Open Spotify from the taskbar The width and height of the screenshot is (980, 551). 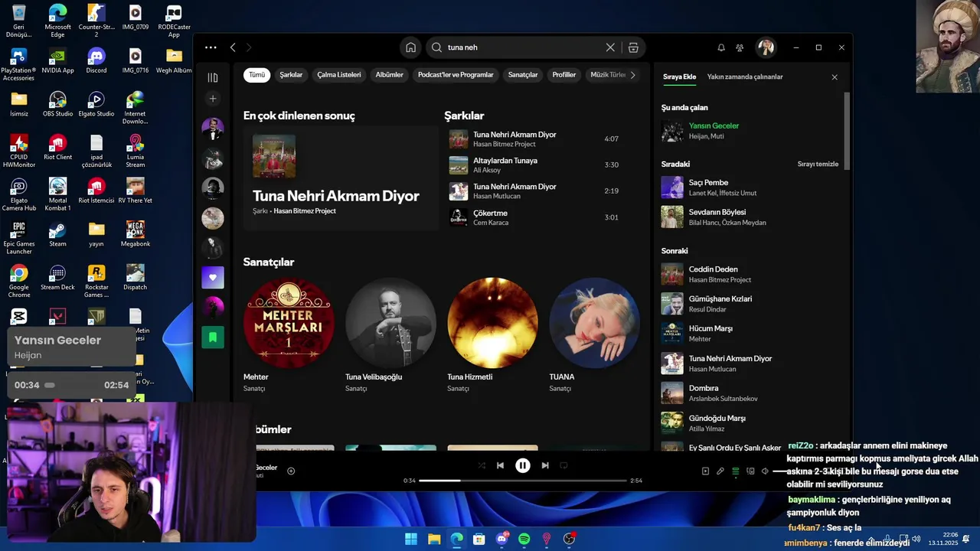coord(524,539)
